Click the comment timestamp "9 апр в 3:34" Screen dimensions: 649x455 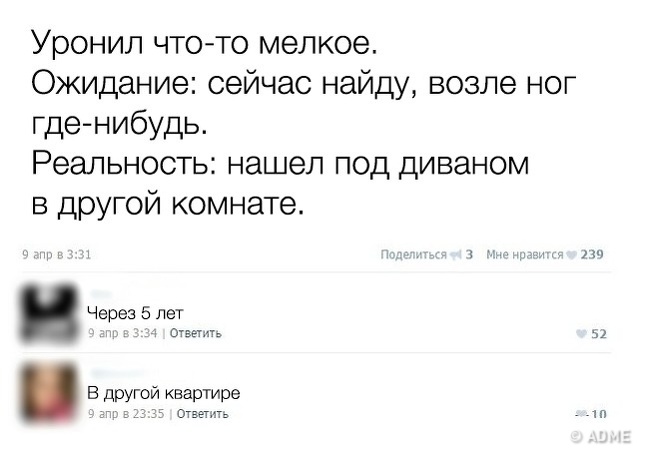click(x=121, y=334)
